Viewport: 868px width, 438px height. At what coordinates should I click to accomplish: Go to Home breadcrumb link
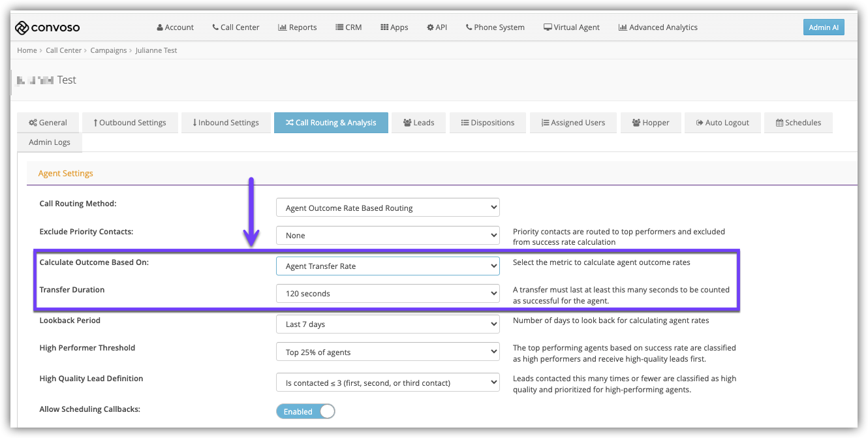(x=27, y=50)
